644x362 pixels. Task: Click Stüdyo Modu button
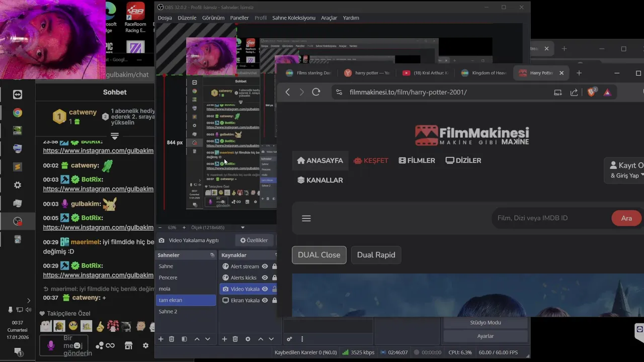[486, 323]
